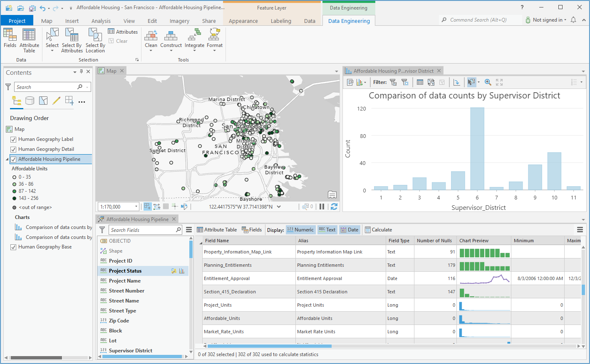The width and height of the screenshot is (590, 364).
Task: Pause map drawing
Action: tap(322, 207)
